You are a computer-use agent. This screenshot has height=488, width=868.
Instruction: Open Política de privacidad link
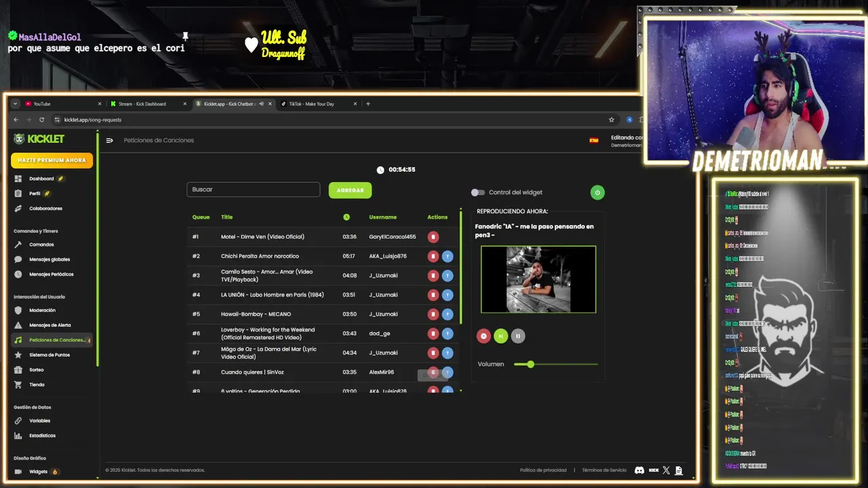543,470
